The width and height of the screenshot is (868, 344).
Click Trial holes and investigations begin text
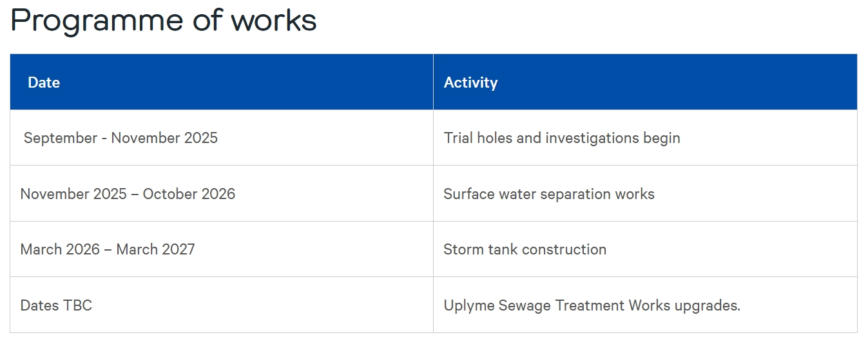(x=562, y=138)
